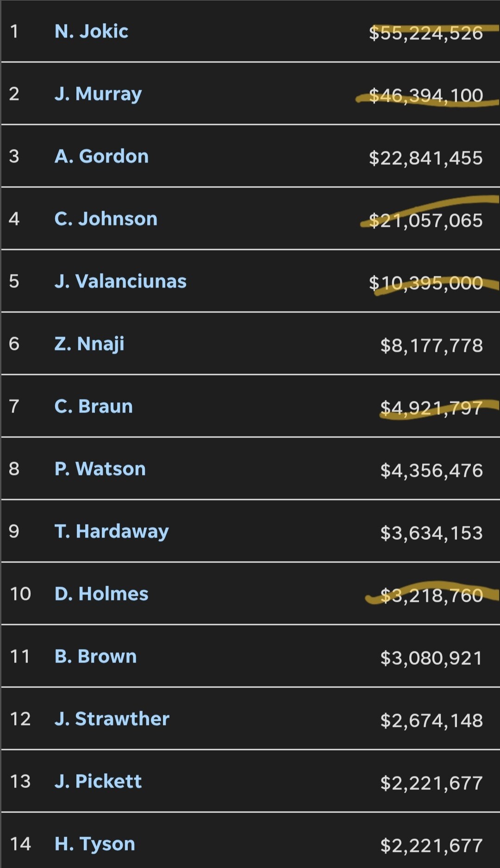Open T. Hardaway player page
Image resolution: width=500 pixels, height=868 pixels.
point(112,531)
